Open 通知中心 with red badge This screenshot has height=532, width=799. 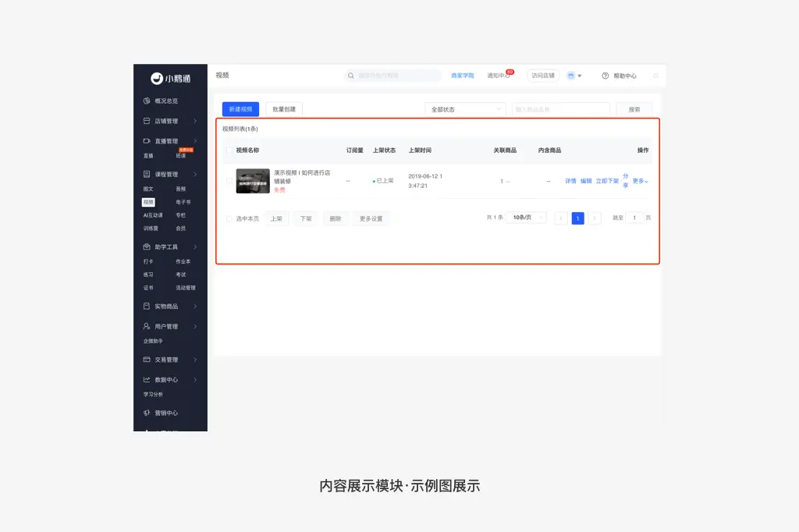[x=500, y=75]
